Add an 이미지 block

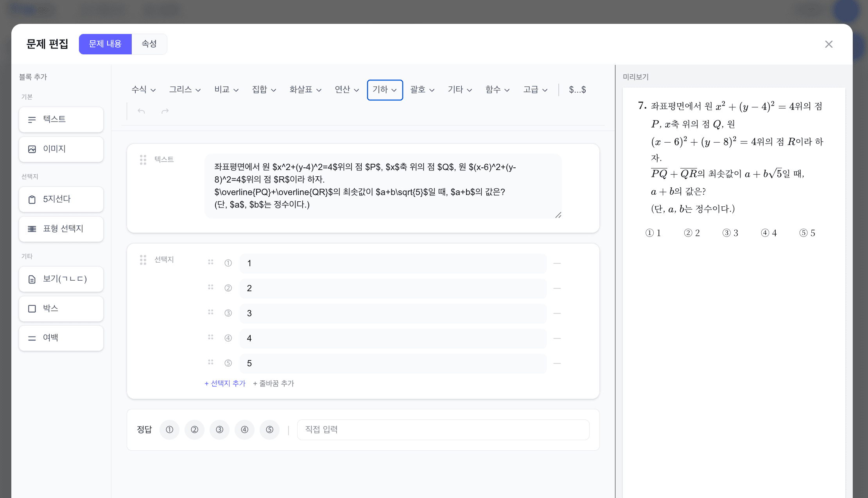click(61, 149)
